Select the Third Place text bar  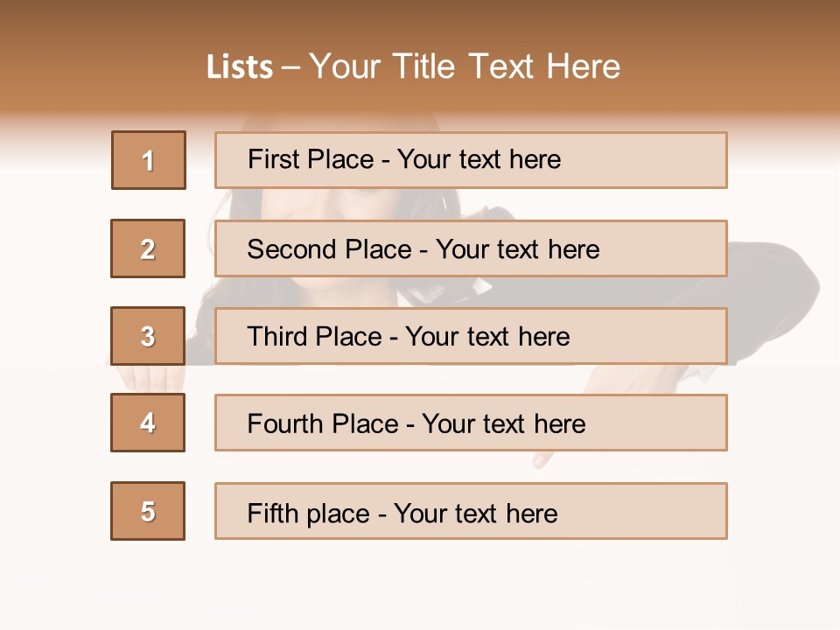(471, 336)
